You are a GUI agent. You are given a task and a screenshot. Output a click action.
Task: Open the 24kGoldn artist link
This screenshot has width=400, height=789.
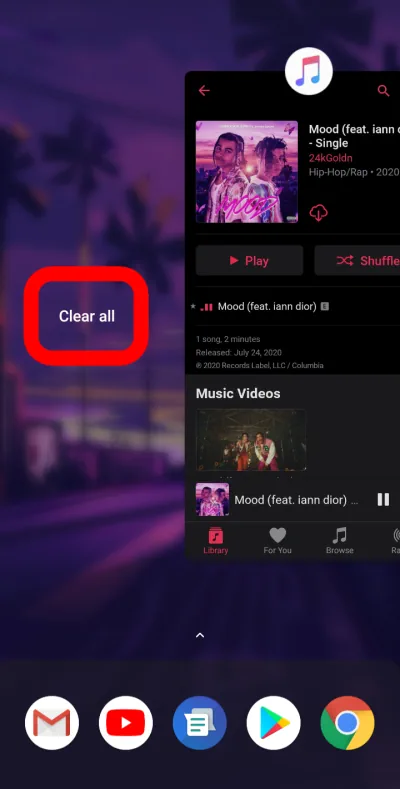(331, 158)
